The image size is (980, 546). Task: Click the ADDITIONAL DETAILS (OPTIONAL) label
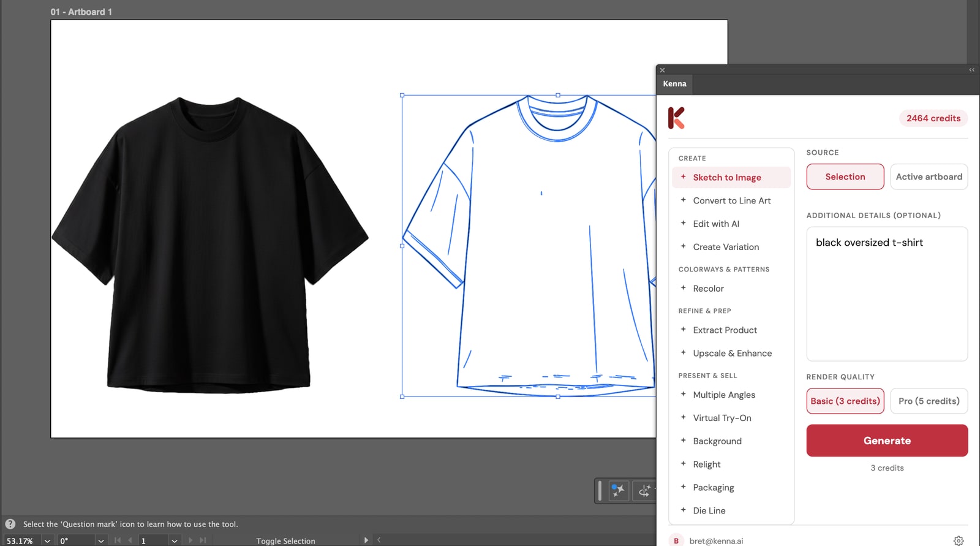873,216
